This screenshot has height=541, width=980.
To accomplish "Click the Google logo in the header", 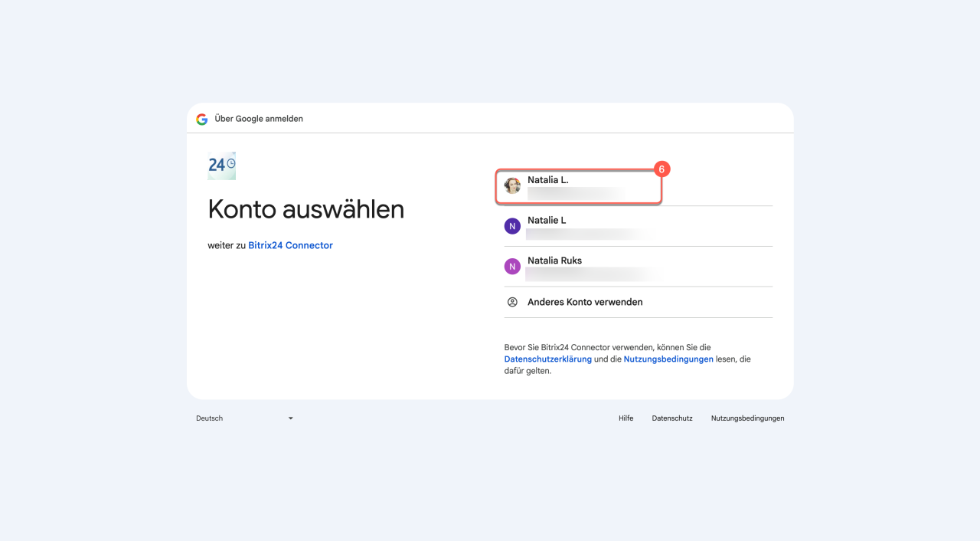I will (x=202, y=119).
